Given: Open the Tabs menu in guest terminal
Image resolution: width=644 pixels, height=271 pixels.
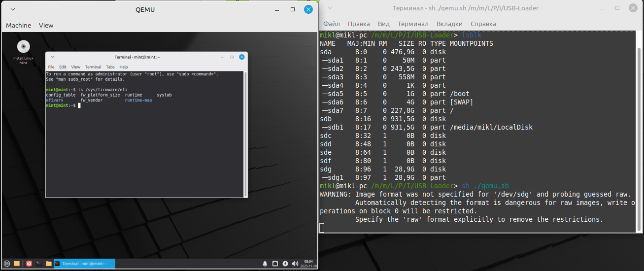Looking at the screenshot, I should pyautogui.click(x=110, y=67).
